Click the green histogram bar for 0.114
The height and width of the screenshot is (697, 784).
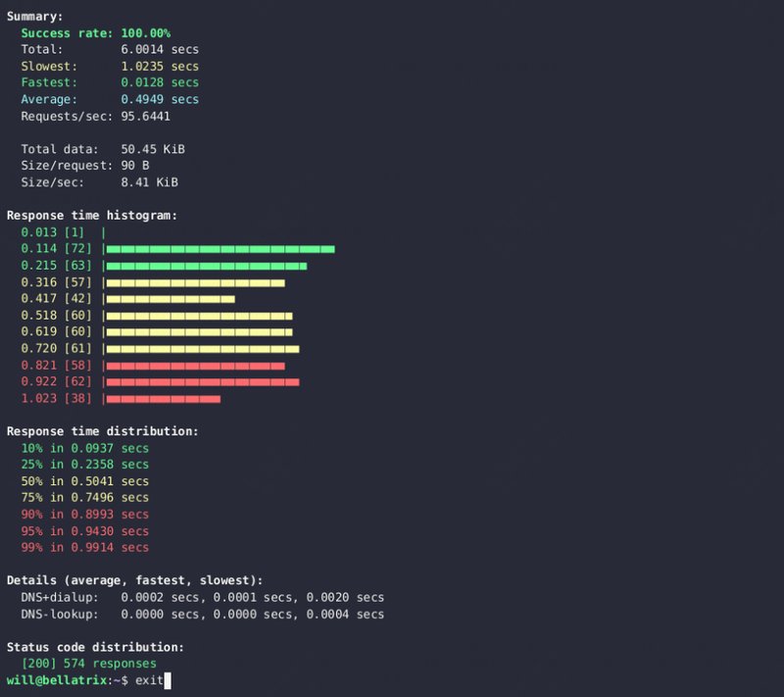220,249
